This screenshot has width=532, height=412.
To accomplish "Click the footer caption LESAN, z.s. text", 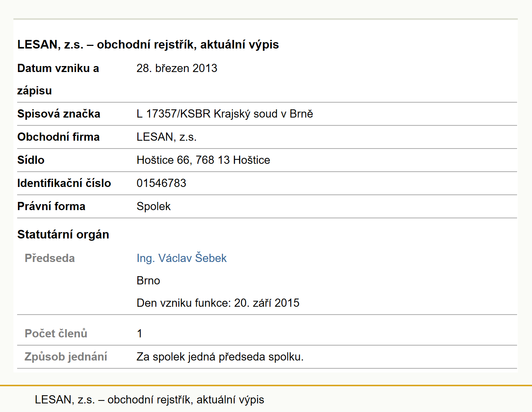I will [149, 400].
